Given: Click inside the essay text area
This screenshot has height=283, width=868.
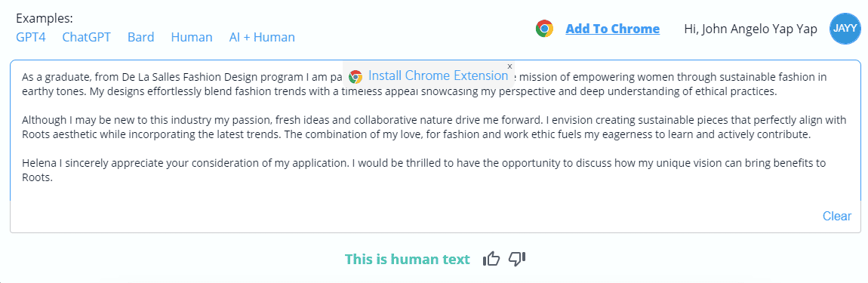Looking at the screenshot, I should point(435,130).
